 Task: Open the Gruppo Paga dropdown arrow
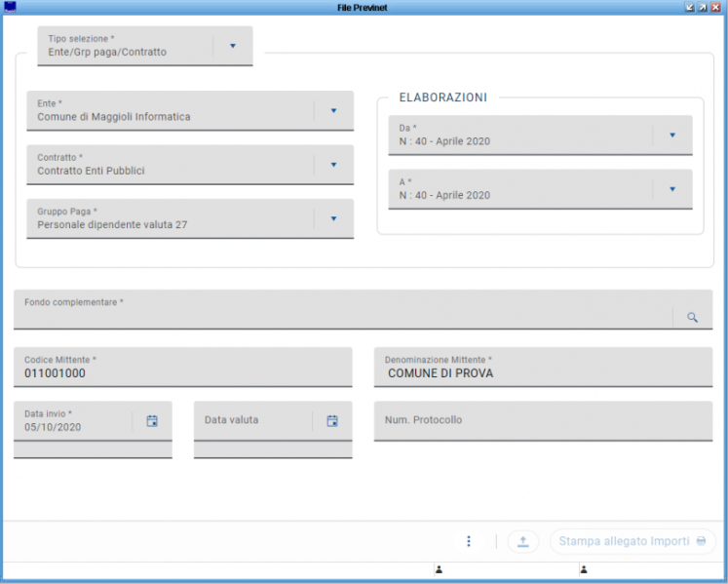[333, 218]
